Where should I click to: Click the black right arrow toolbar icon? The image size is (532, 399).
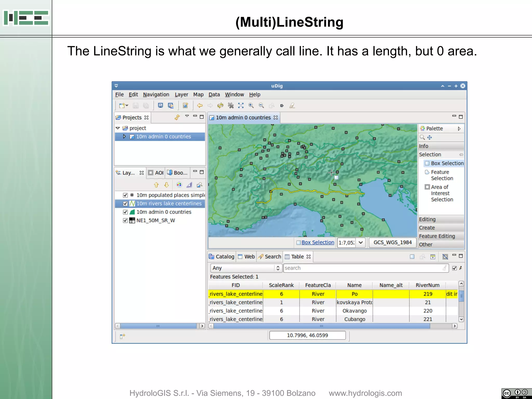tap(282, 105)
